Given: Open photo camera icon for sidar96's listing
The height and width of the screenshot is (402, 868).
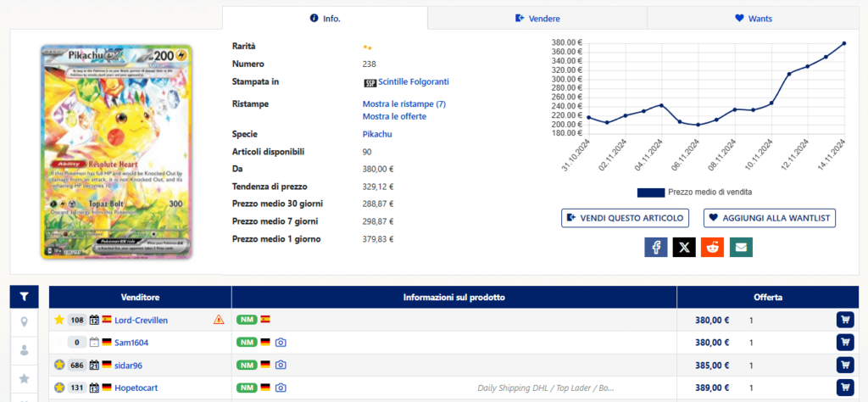Looking at the screenshot, I should point(281,365).
